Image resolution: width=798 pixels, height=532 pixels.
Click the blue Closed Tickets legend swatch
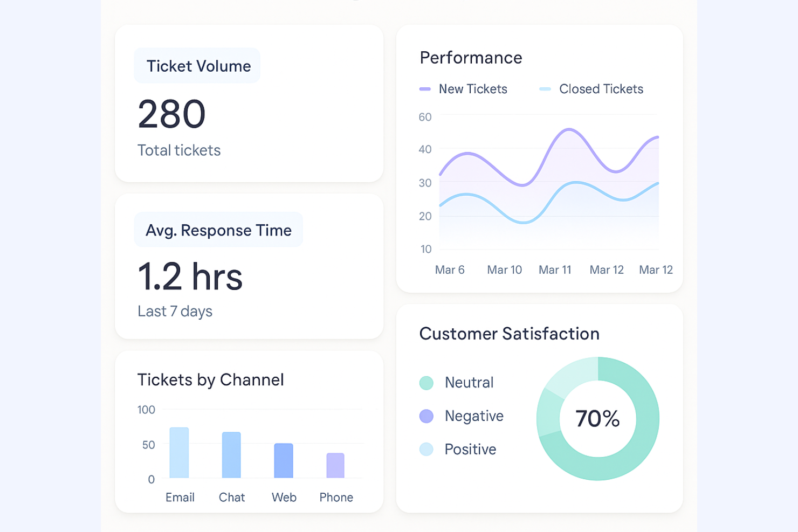(x=545, y=89)
